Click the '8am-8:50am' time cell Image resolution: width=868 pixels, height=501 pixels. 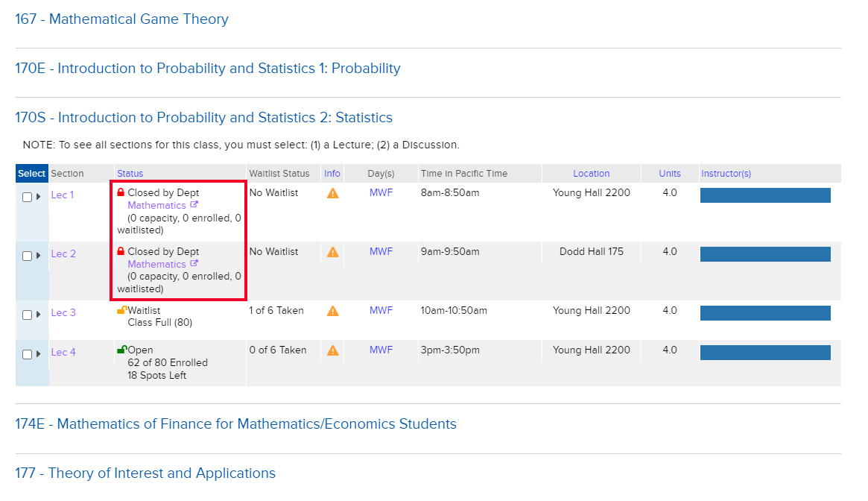pyautogui.click(x=450, y=192)
